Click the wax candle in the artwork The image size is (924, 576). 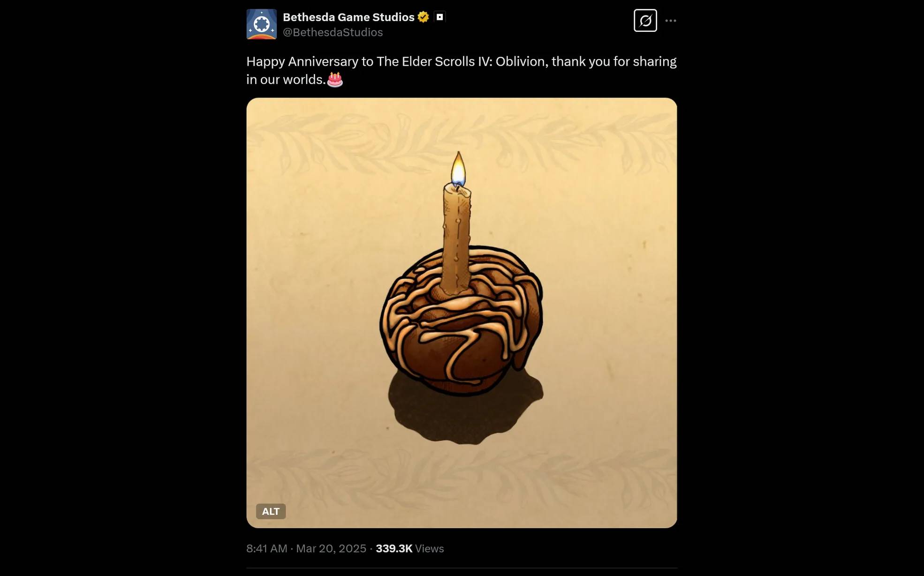pyautogui.click(x=456, y=237)
